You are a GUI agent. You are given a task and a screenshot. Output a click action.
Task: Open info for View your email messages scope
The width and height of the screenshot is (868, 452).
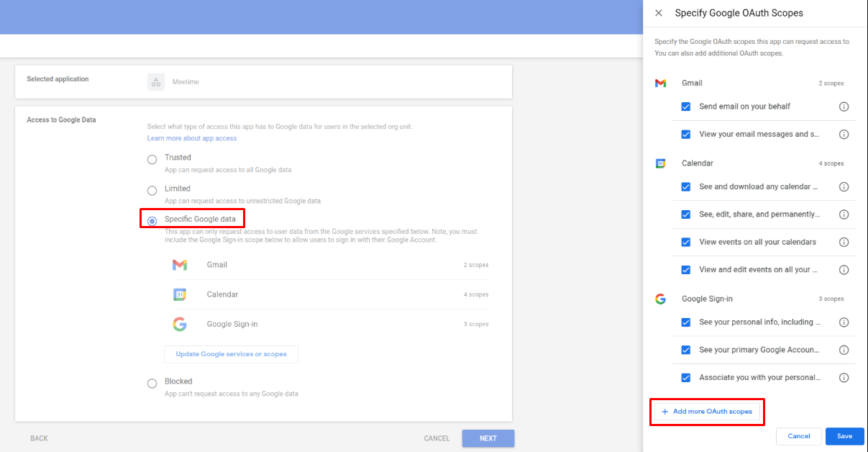click(x=844, y=135)
